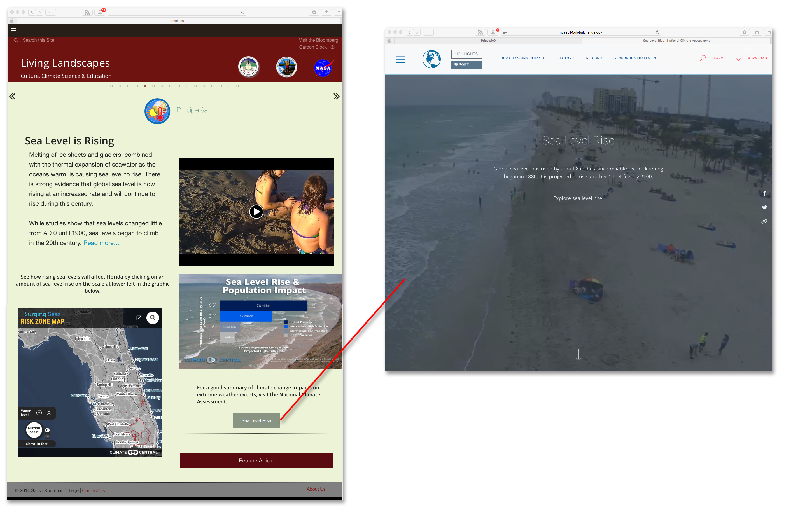
Task: Switch water level units to meters
Action: point(47,436)
